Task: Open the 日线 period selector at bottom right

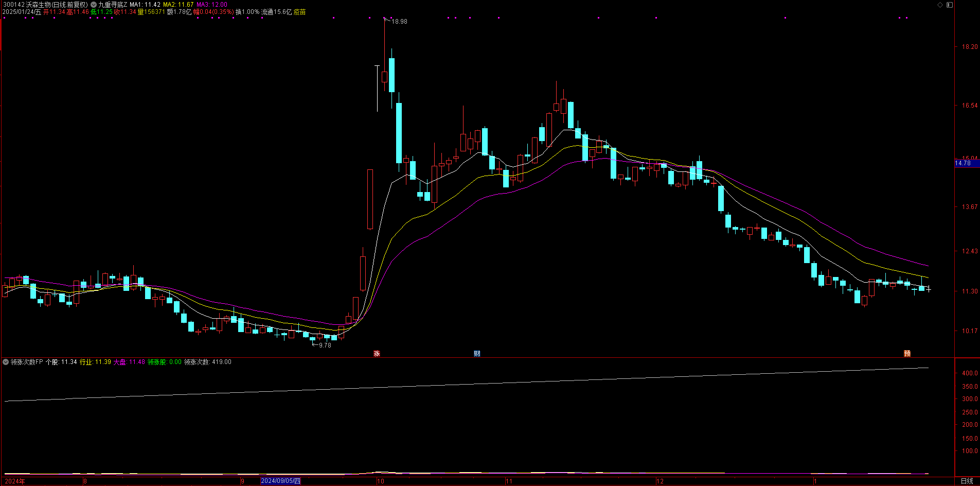Action: [967, 481]
